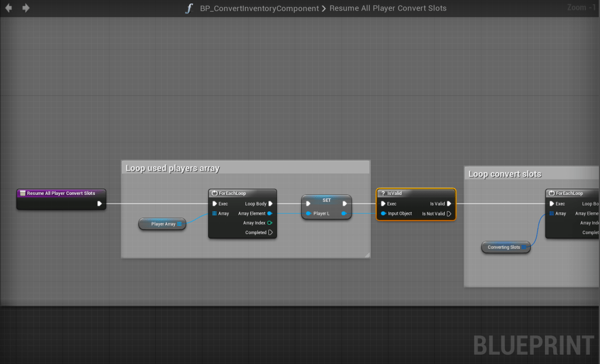Click the Loop Body exec pin
The height and width of the screenshot is (364, 600).
click(x=270, y=204)
